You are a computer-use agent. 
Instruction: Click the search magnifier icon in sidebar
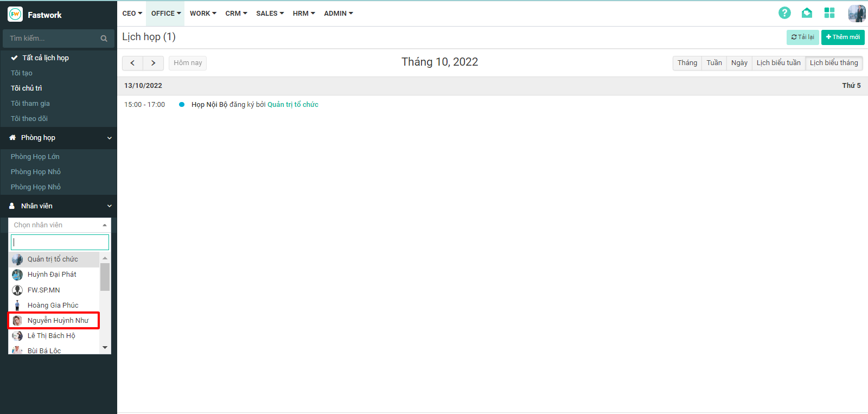104,39
